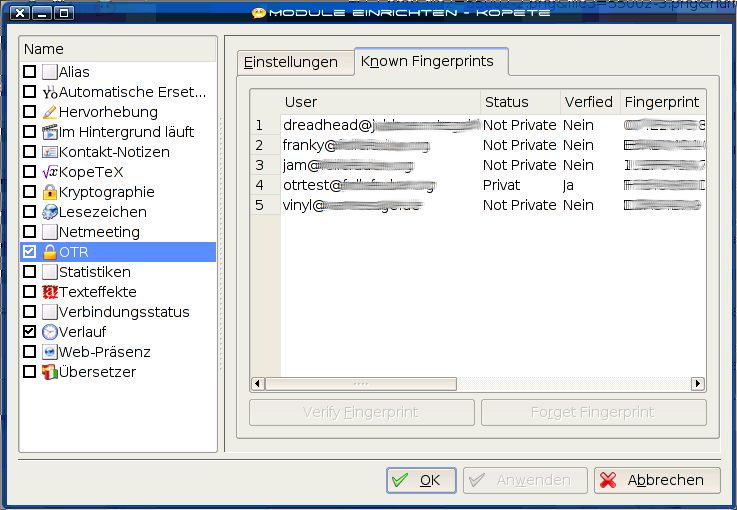Click the Anwenden button
The width and height of the screenshot is (737, 510).
click(x=525, y=480)
